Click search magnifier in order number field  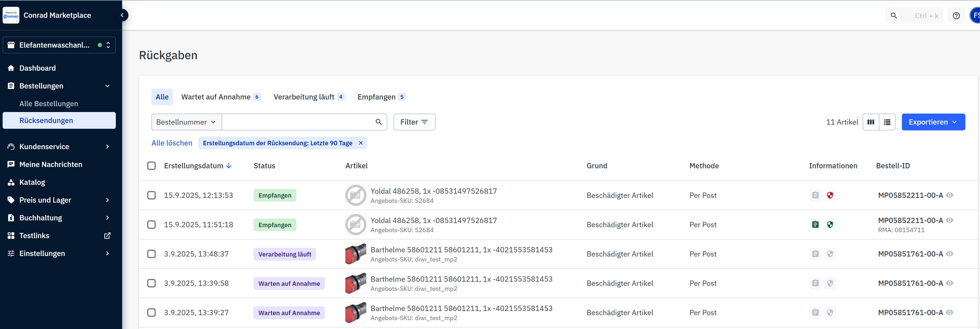379,122
